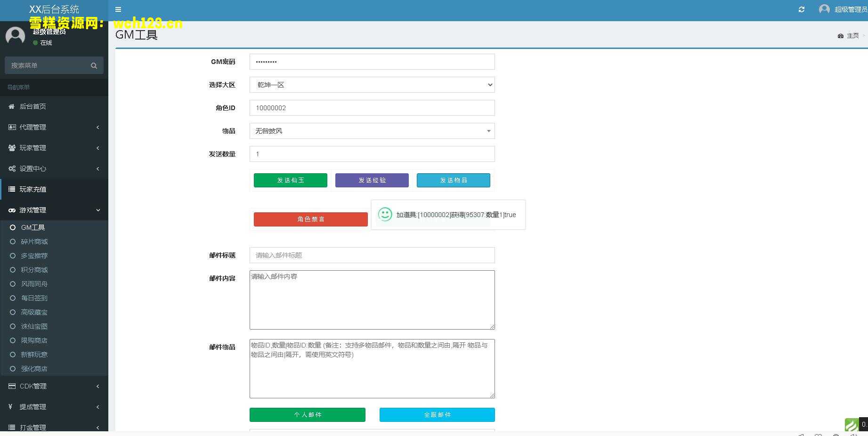Click the list icon beside 玩家充值

[12, 189]
